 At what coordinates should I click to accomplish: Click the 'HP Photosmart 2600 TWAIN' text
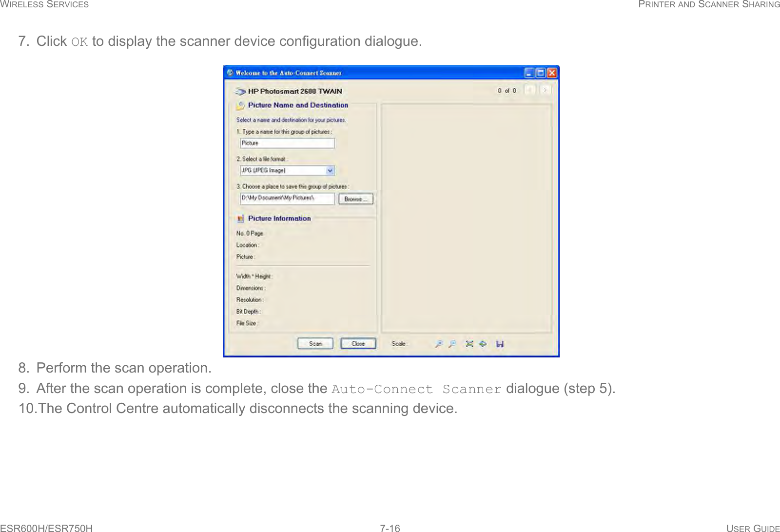[295, 91]
